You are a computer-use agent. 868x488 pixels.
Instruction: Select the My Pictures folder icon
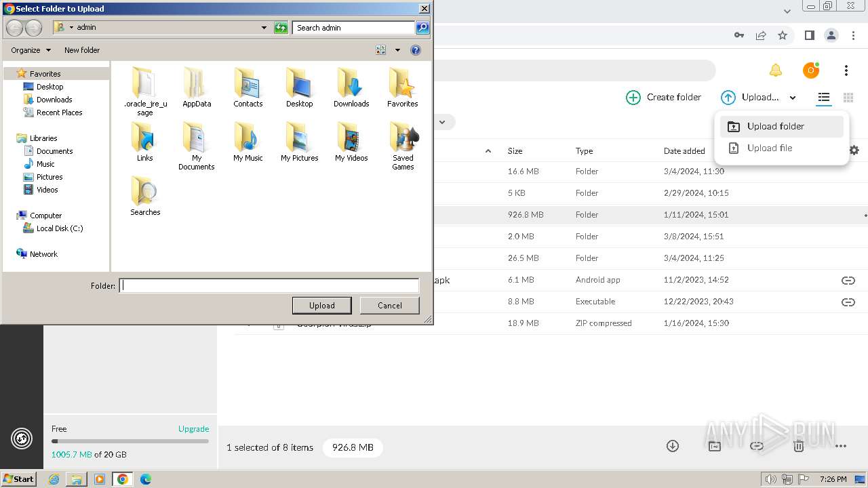click(x=299, y=142)
